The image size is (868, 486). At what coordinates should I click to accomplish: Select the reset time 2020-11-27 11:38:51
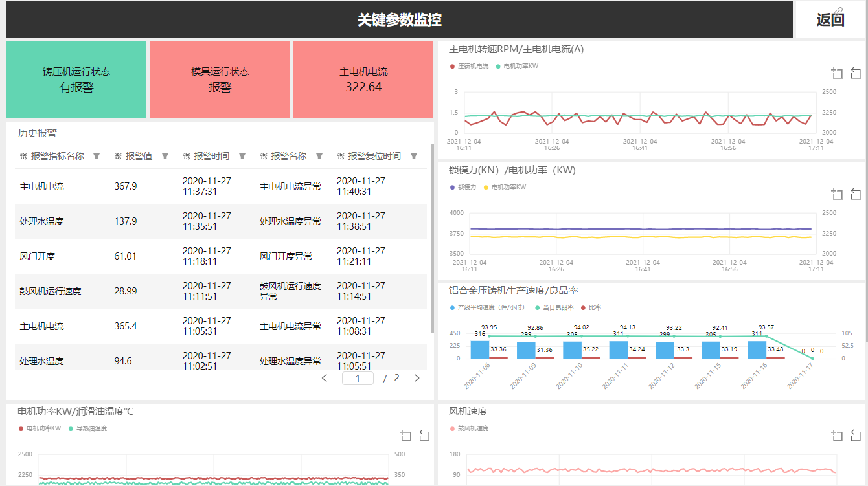[361, 221]
